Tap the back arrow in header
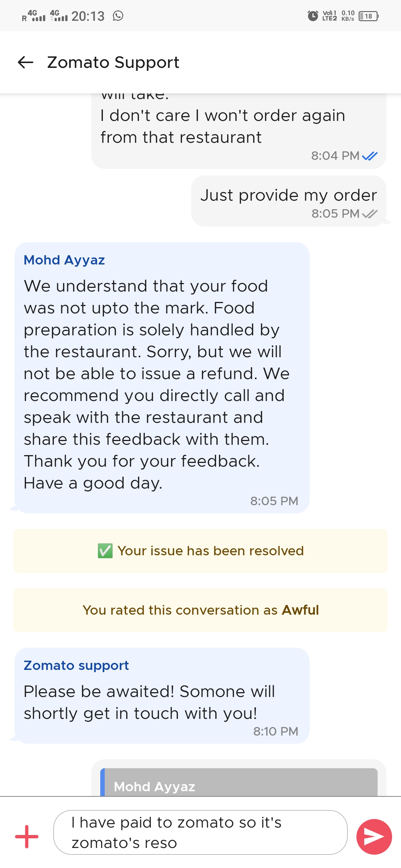This screenshot has height=868, width=401. point(26,62)
